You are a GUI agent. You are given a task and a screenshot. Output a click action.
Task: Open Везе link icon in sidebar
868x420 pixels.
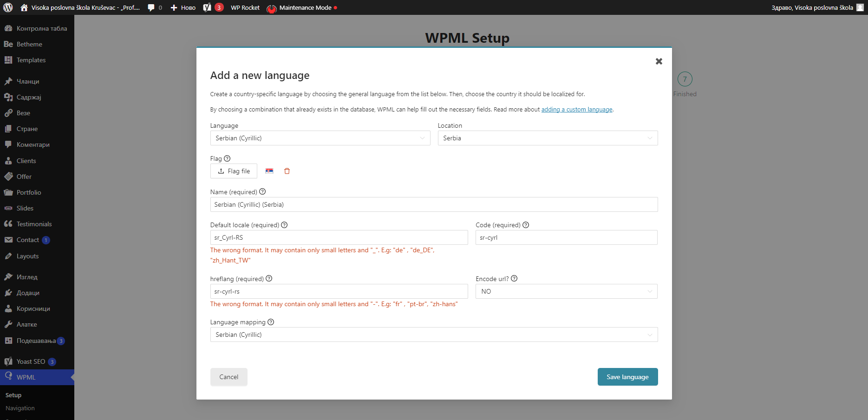[x=8, y=113]
